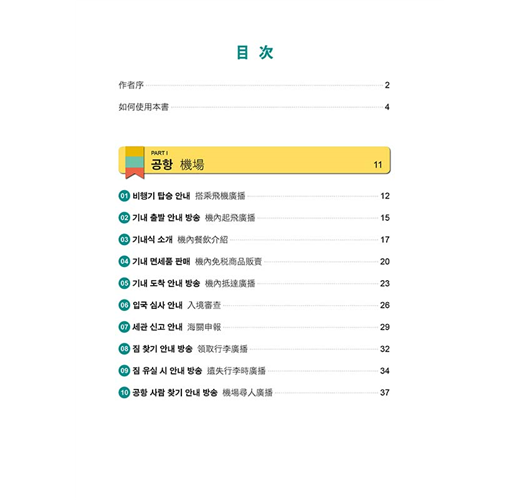520x500 pixels.
Task: Open chapter 짐 유실 시 안내 방송
Action: coord(254,371)
